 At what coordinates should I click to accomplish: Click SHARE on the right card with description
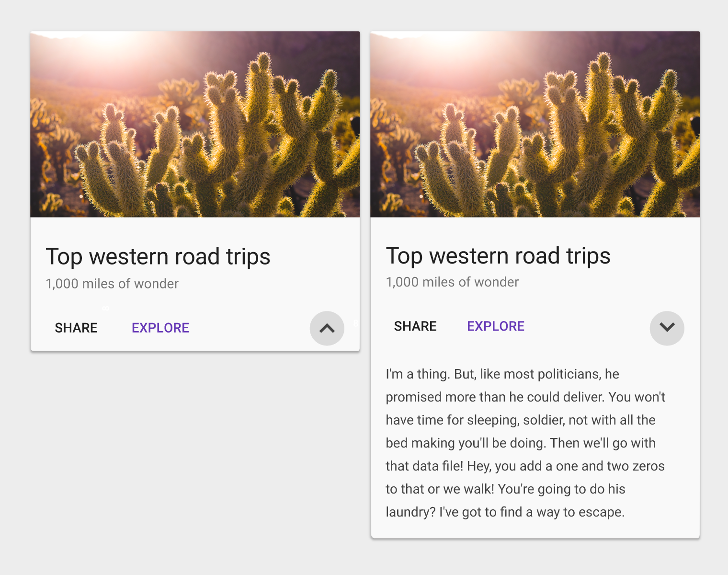click(415, 326)
